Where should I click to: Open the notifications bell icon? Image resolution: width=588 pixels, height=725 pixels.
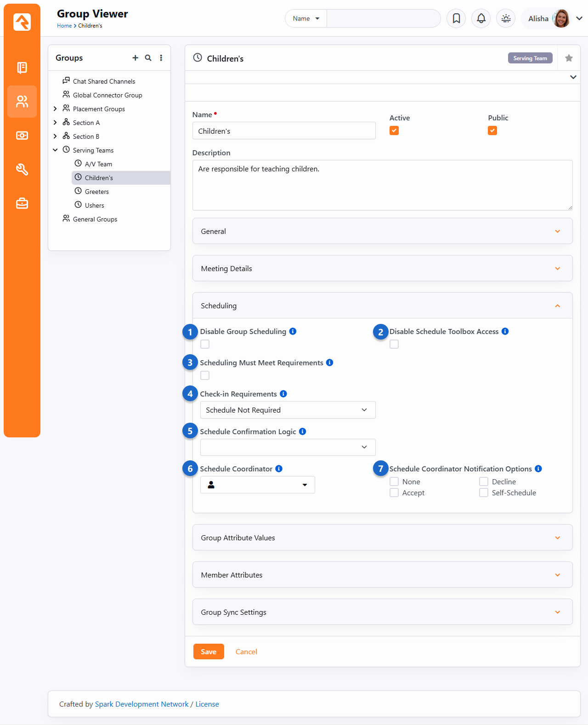481,18
